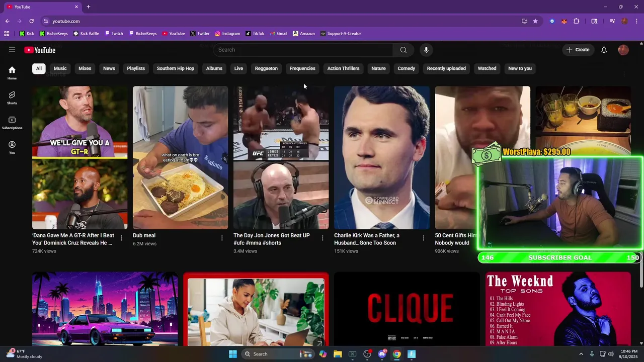
Task: Open the Windows Start menu
Action: click(x=233, y=354)
